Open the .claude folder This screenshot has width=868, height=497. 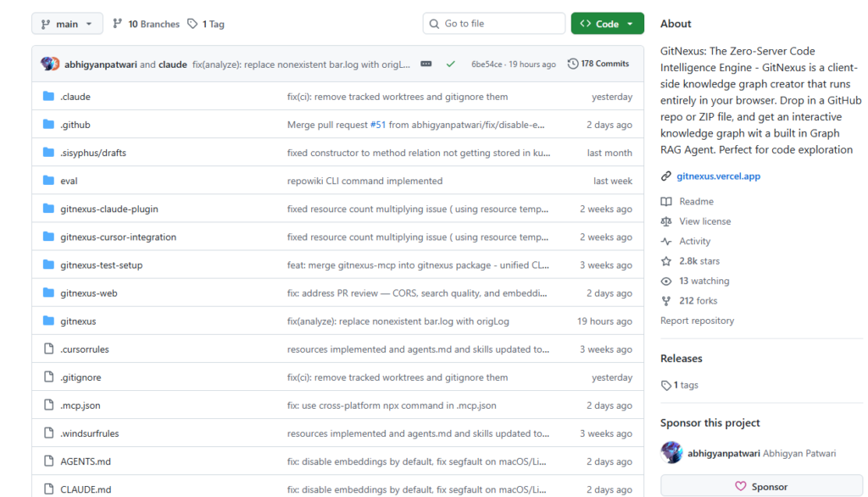pos(75,97)
